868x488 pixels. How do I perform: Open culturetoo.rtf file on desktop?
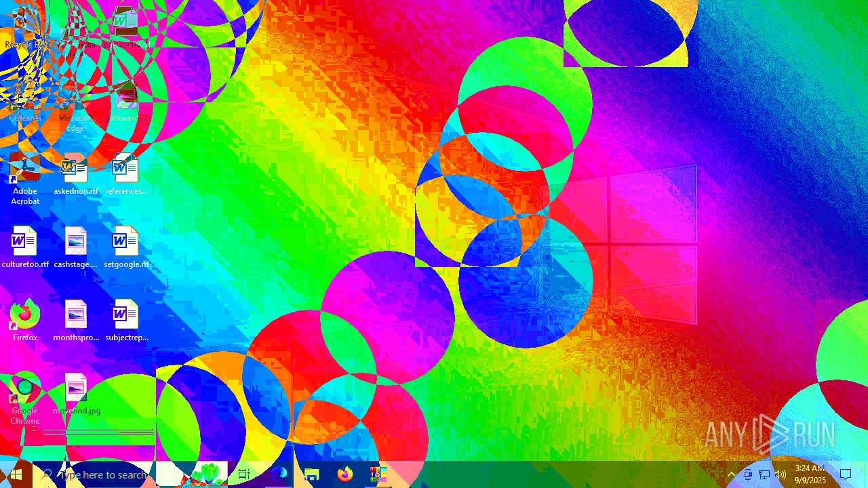25,248
